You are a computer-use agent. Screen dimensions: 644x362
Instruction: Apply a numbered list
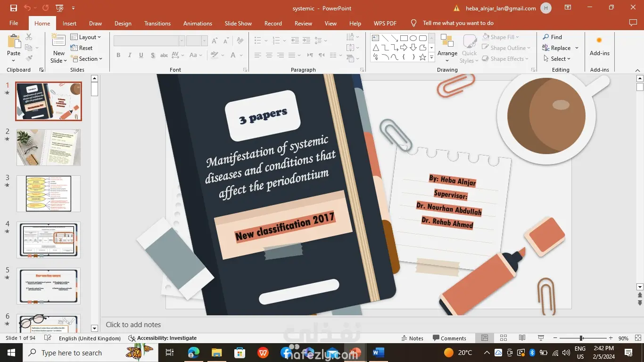click(x=276, y=41)
